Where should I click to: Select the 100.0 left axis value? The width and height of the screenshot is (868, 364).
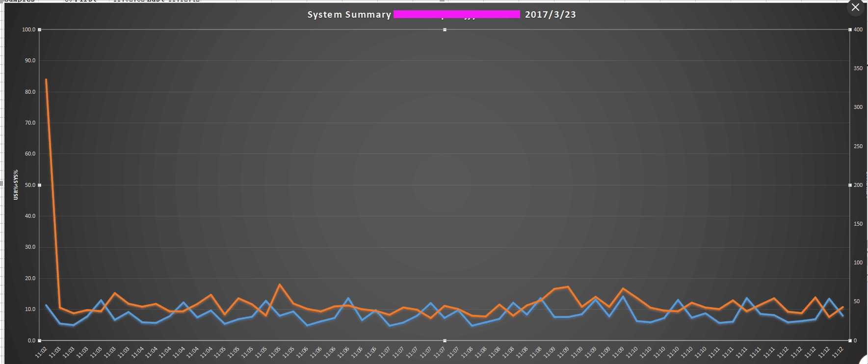28,29
